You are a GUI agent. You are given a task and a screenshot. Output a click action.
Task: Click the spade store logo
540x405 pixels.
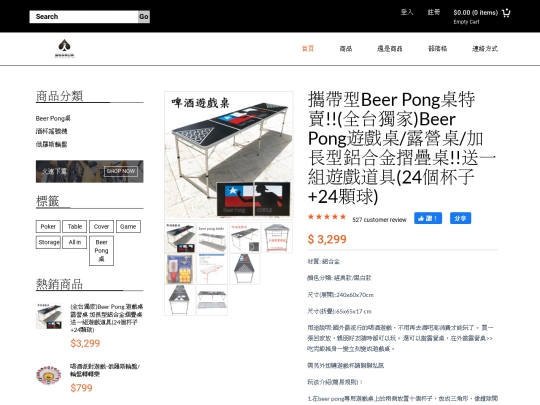(64, 48)
